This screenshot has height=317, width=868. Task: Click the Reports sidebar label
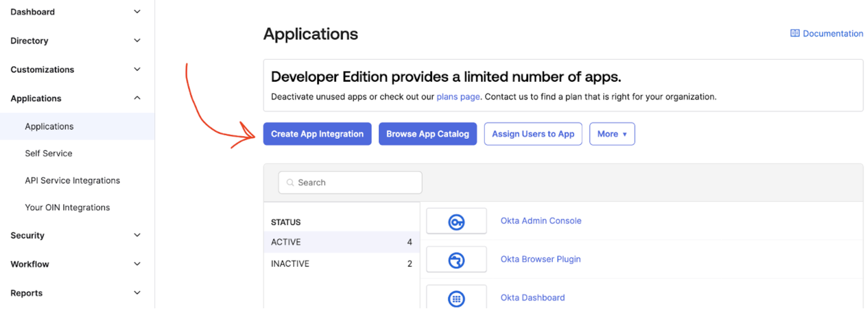26,293
